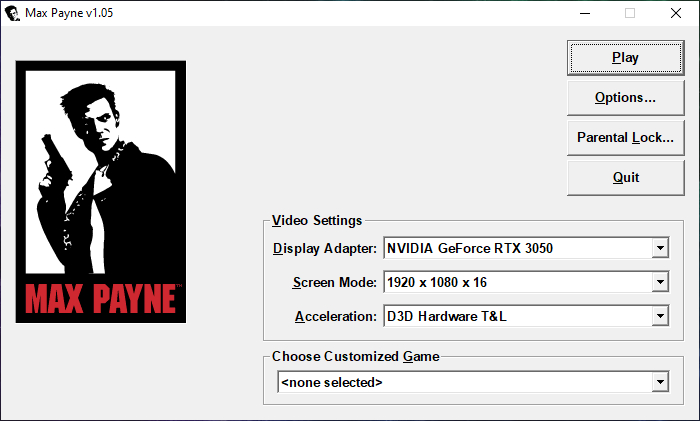Close the launcher with the X button

coord(676,13)
